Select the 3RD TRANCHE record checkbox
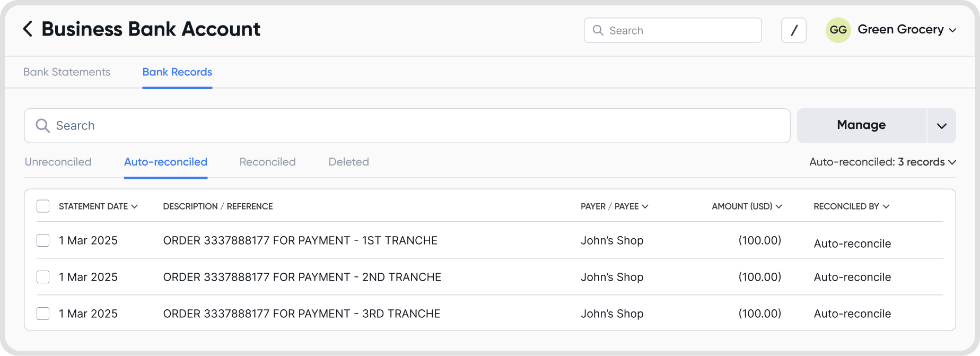This screenshot has width=980, height=356. 43,314
